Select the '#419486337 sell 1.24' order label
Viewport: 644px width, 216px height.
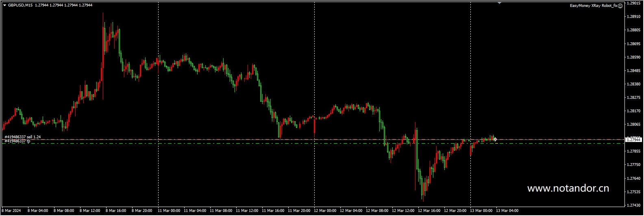coord(23,137)
